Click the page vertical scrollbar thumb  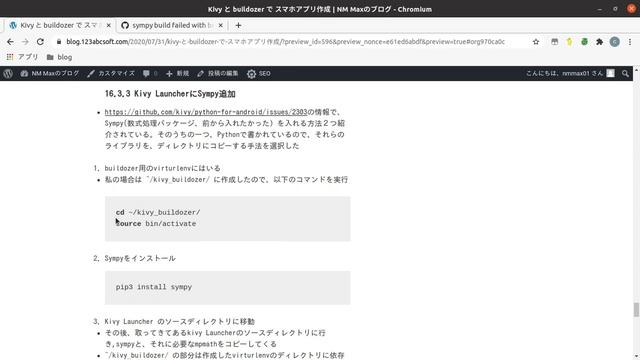(636, 309)
